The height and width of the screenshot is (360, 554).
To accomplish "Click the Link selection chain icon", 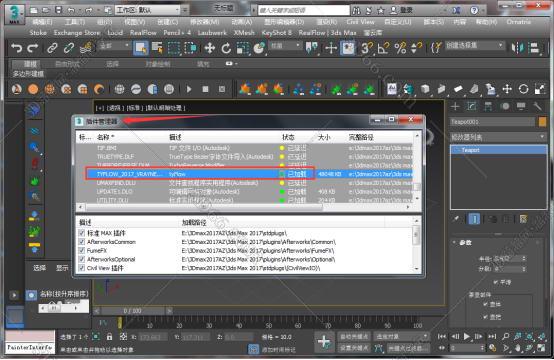I will coord(52,48).
